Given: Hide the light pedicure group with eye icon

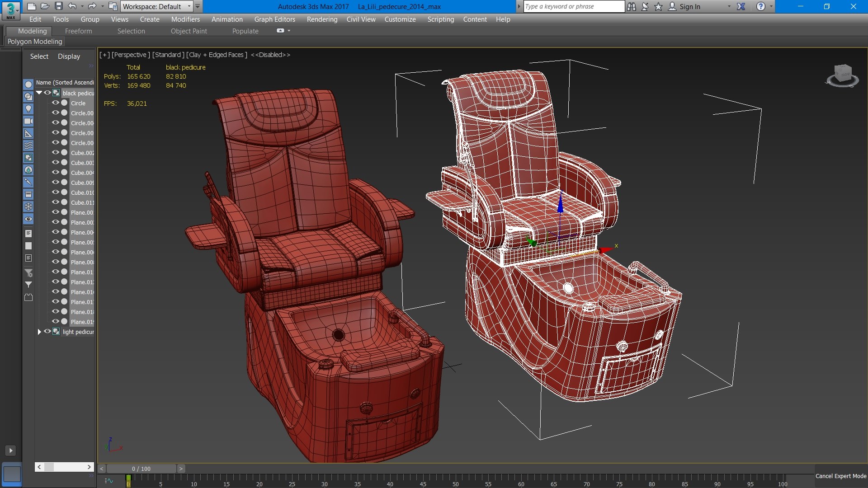Looking at the screenshot, I should click(x=47, y=331).
